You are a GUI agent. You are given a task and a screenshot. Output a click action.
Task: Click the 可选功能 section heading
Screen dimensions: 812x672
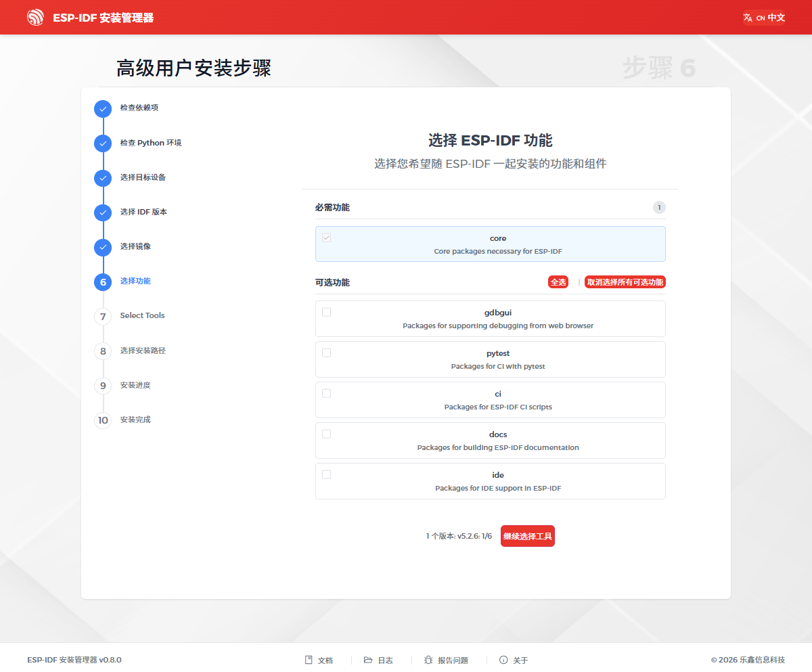point(332,282)
